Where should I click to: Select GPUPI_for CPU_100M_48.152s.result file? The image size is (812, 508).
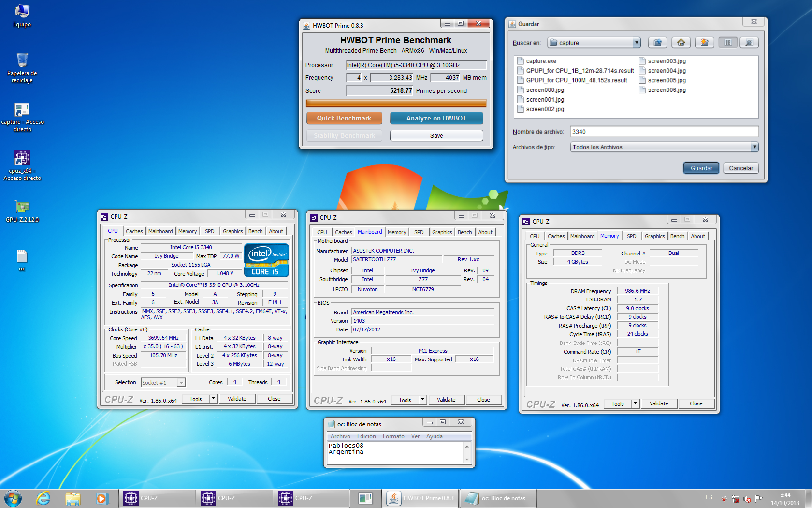[x=572, y=80]
